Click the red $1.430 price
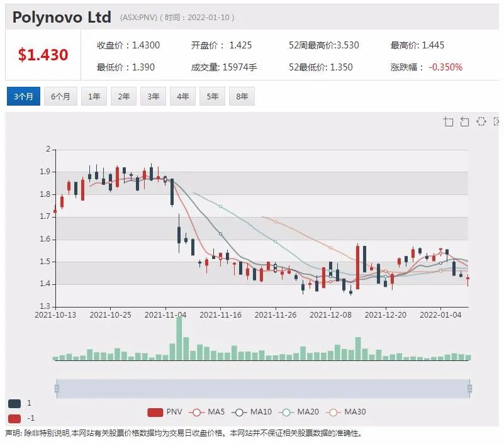This screenshot has height=444, width=504. pos(43,55)
